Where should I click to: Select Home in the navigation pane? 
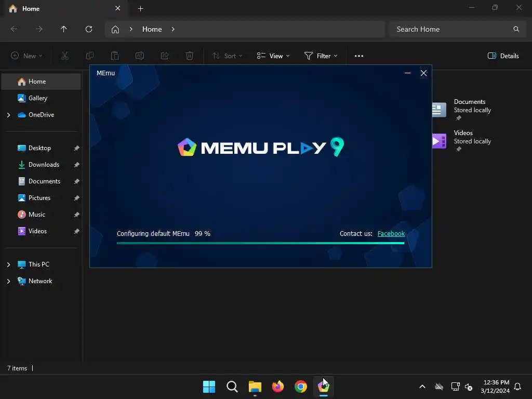coord(41,82)
